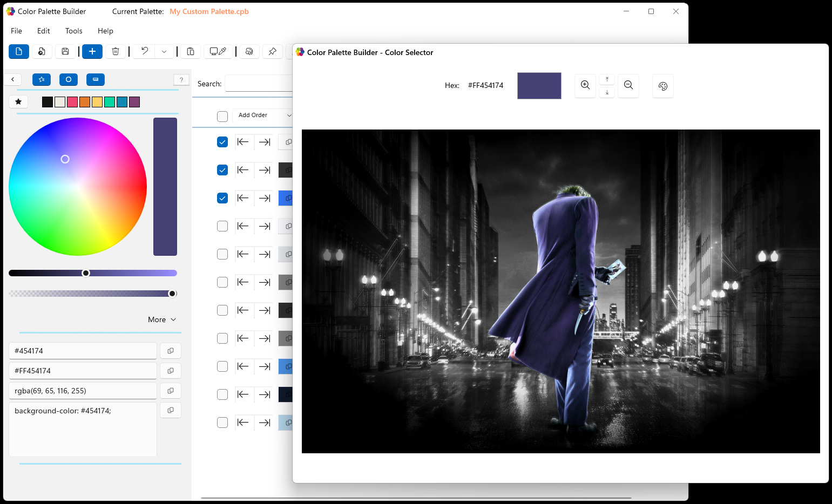
Task: Open the undo history dropdown arrow
Action: click(164, 51)
